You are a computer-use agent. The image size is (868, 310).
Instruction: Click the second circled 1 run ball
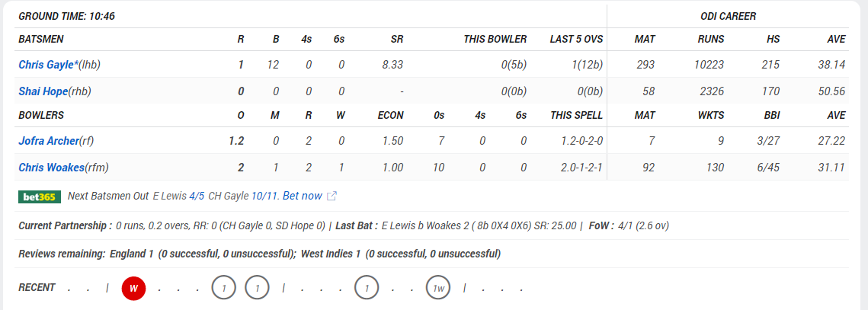(x=258, y=288)
